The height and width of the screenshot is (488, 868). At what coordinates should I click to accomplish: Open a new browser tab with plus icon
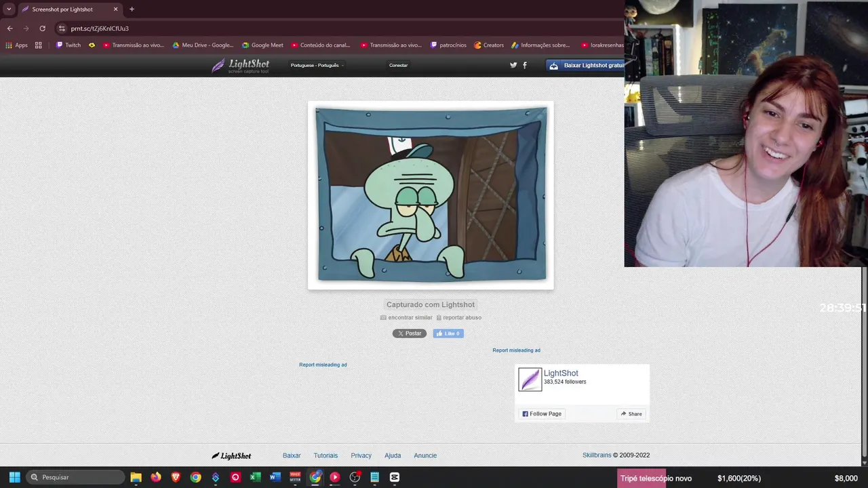click(x=132, y=9)
